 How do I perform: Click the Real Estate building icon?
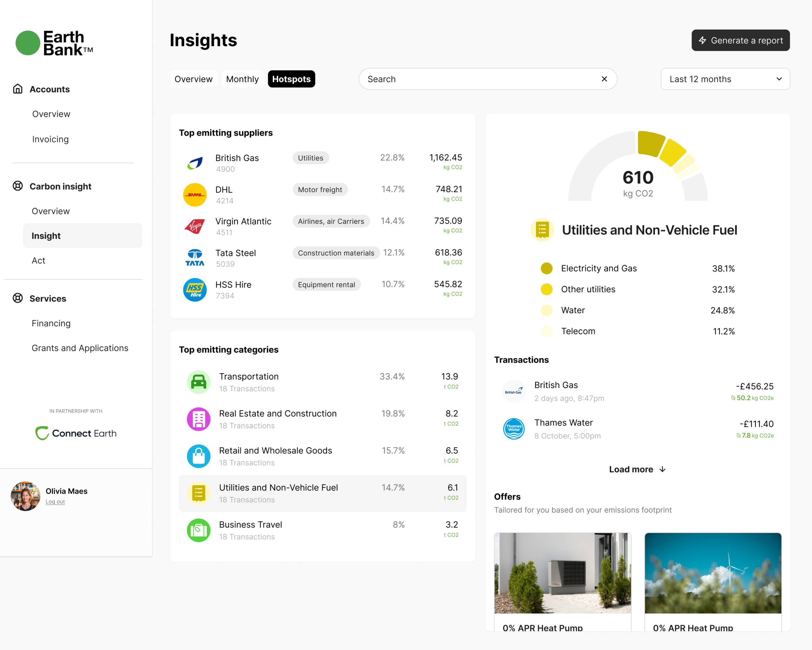[199, 419]
